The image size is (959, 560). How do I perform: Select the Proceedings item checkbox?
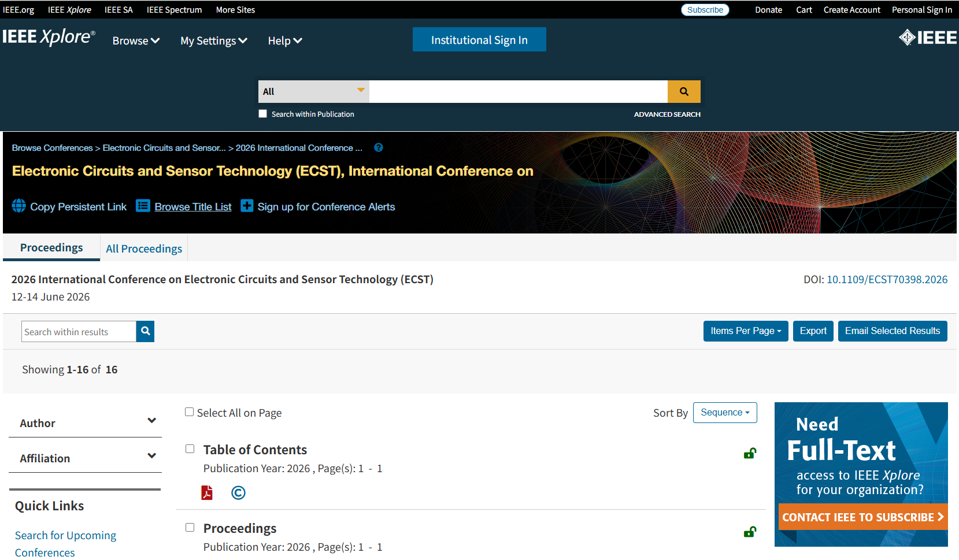(x=190, y=528)
